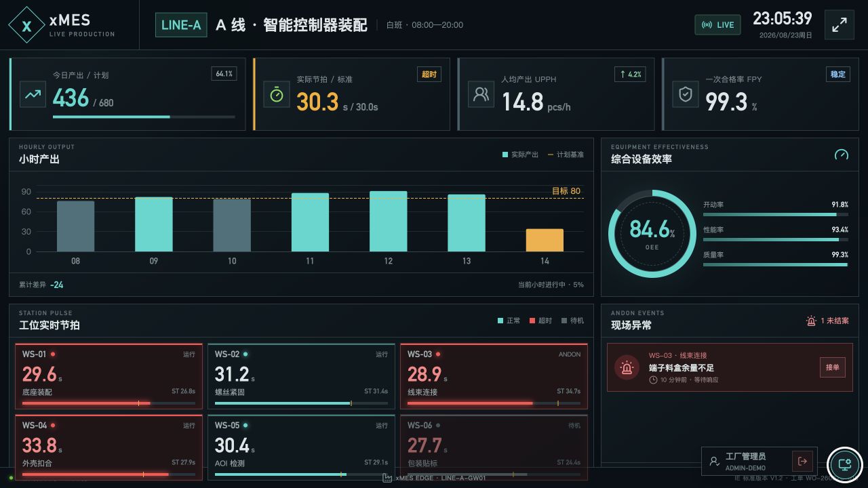This screenshot has height=488, width=868.
Task: Click the orange hour 14 output bar
Action: coord(545,240)
